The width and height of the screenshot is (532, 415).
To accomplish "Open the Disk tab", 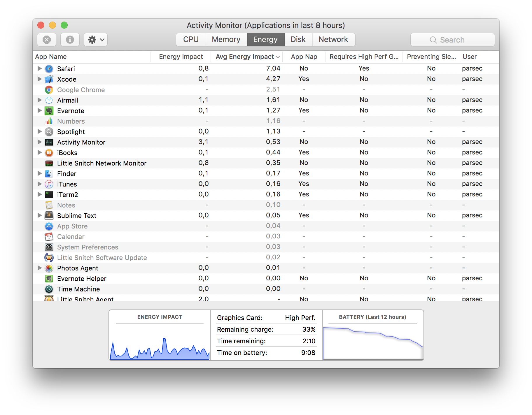I will click(298, 40).
